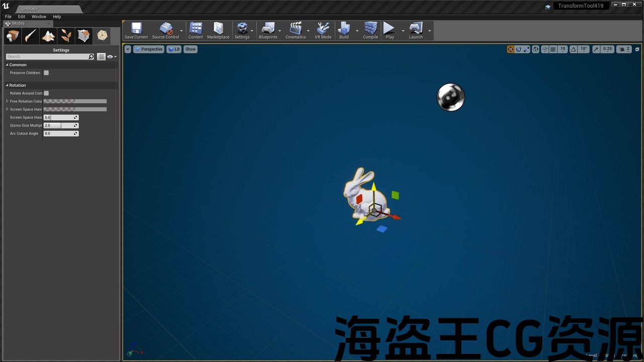Select the Place mode icon
The image size is (644, 362).
13,36
